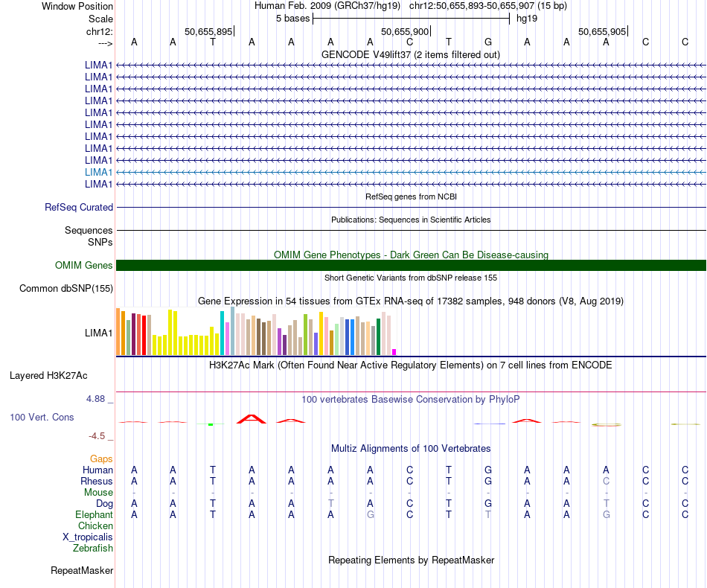
Task: Open '100 vertebrates Basewise Conservation by PhyloP' title
Action: click(x=411, y=399)
